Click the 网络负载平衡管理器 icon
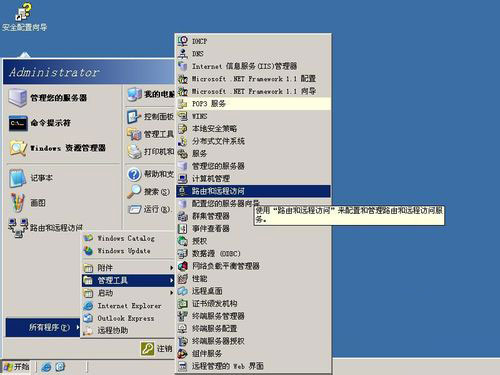This screenshot has width=500, height=375. (x=183, y=266)
